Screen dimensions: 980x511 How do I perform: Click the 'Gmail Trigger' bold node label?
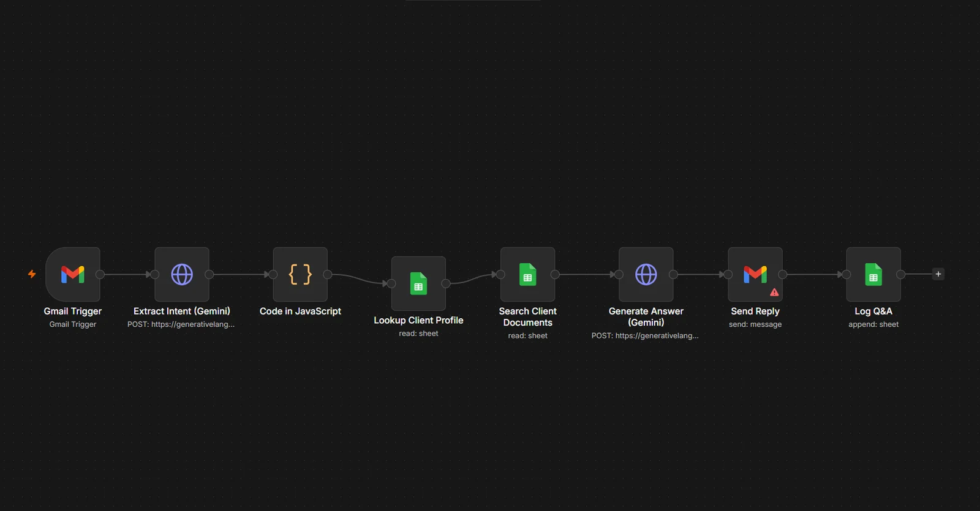click(73, 311)
